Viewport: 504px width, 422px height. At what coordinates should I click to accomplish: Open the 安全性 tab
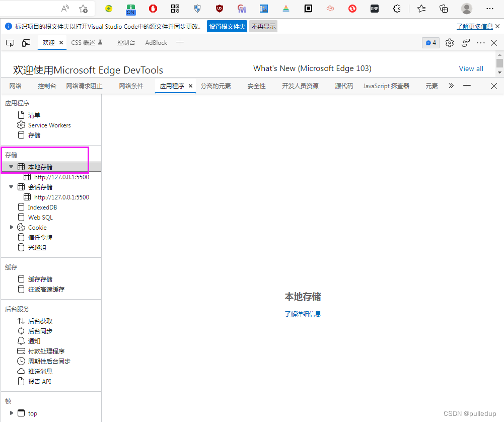point(256,86)
